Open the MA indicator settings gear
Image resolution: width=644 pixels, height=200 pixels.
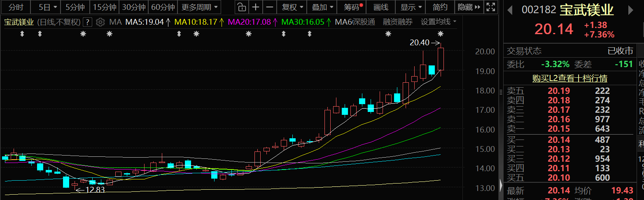pos(100,22)
